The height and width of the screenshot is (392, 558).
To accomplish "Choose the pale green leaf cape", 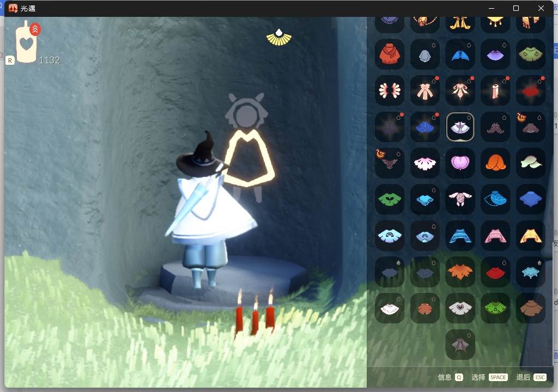I will [531, 163].
